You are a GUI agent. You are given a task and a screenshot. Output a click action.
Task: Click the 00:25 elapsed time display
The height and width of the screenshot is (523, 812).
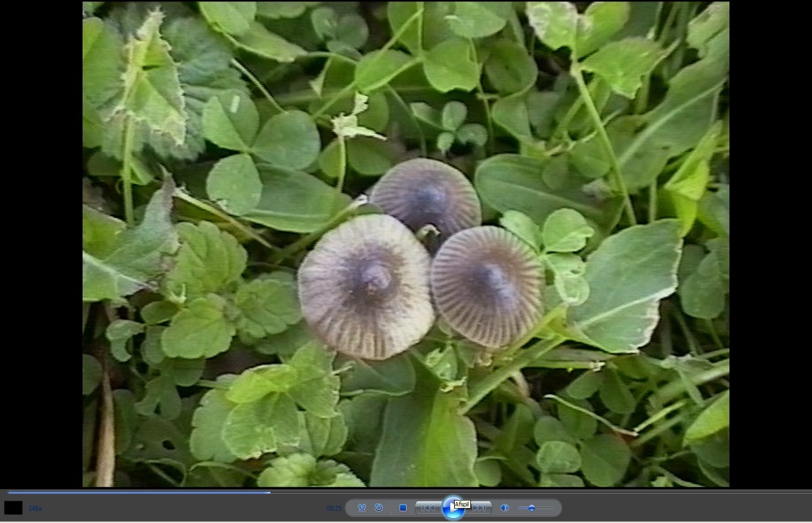(x=334, y=508)
